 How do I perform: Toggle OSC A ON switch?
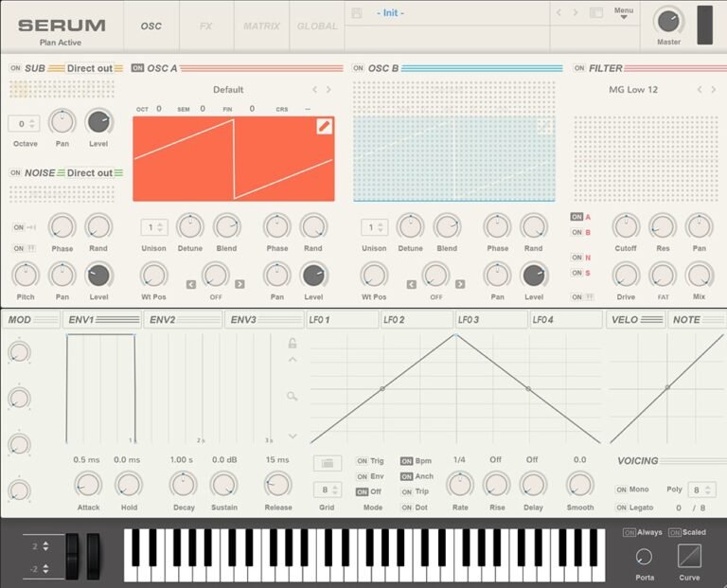[137, 68]
